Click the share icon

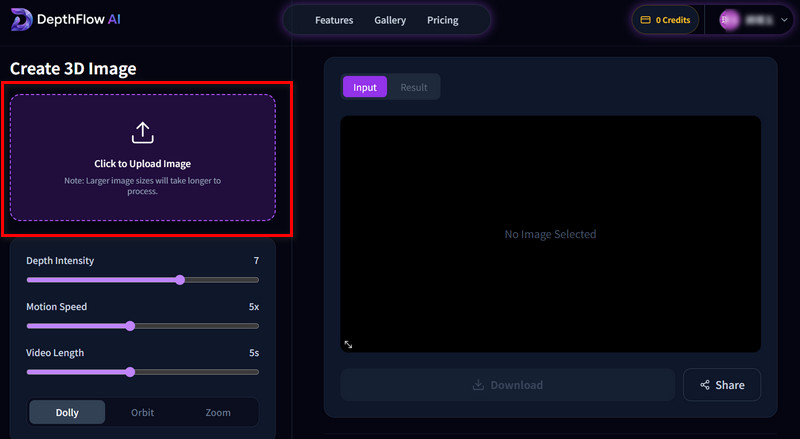tap(705, 385)
